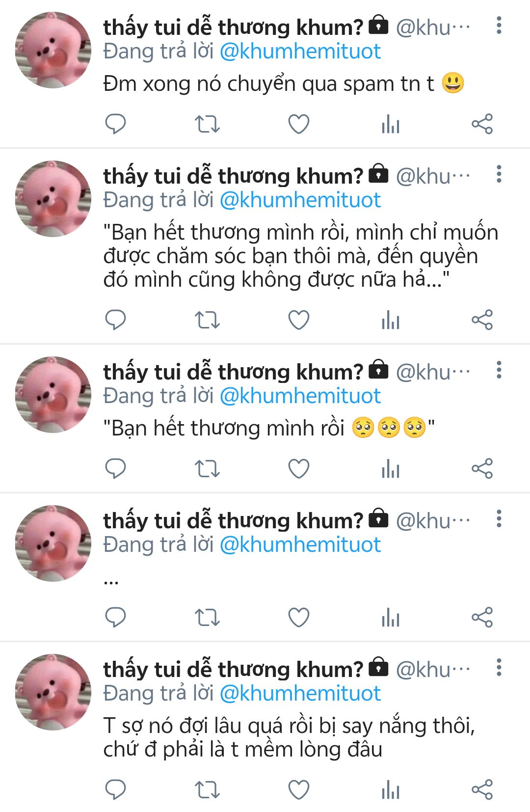View analytics for "mềm lòng đâu" tweet
The width and height of the screenshot is (530, 812).
click(x=391, y=790)
